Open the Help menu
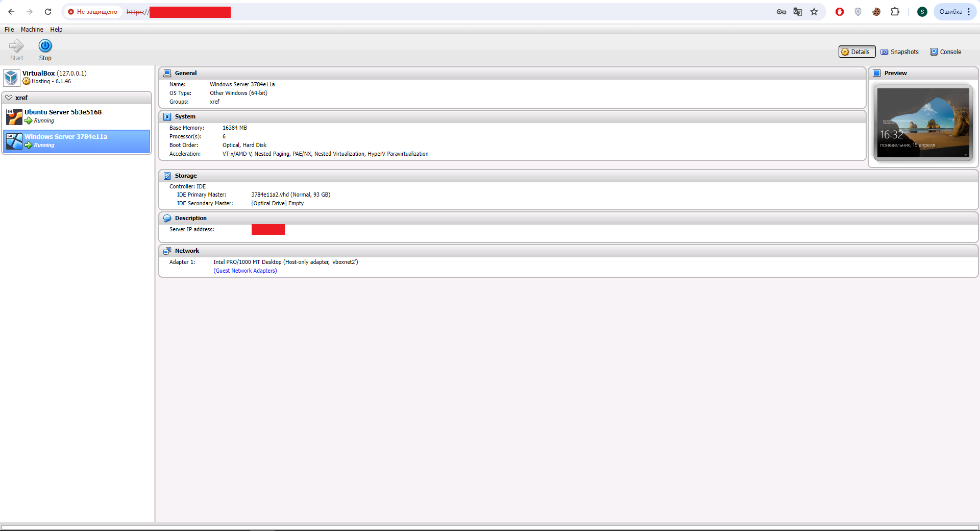 click(x=56, y=30)
